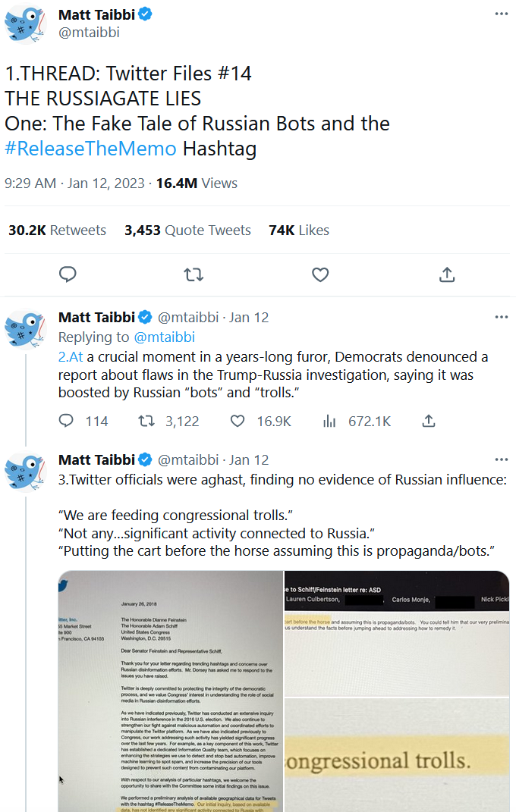The image size is (516, 812).
Task: Reply to tweet 2 with 114 replies
Action: [x=67, y=421]
